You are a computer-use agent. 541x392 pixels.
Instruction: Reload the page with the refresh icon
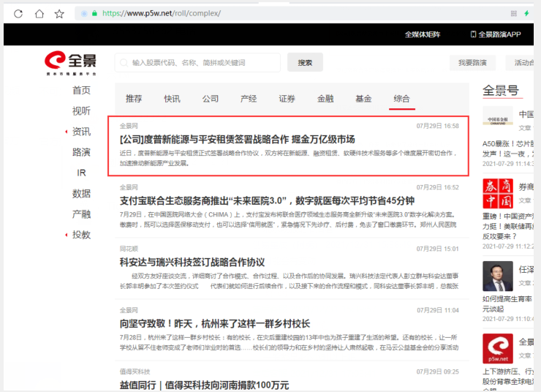click(x=18, y=14)
